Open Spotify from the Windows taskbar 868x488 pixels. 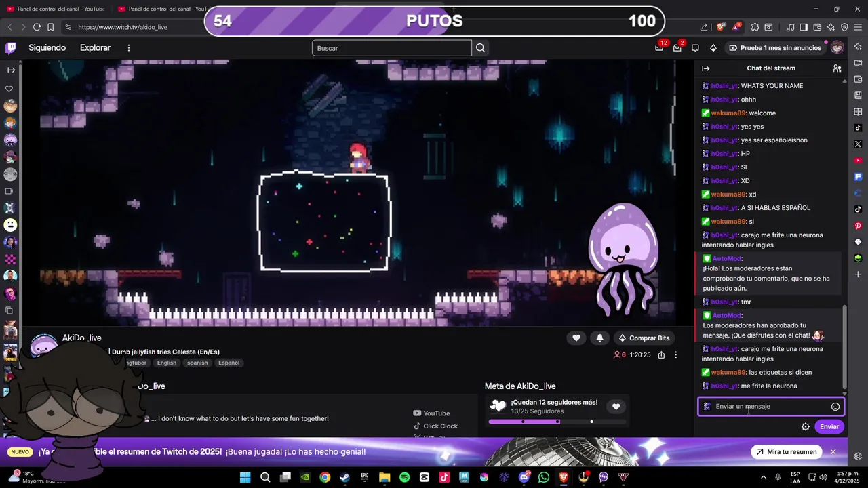tap(405, 477)
